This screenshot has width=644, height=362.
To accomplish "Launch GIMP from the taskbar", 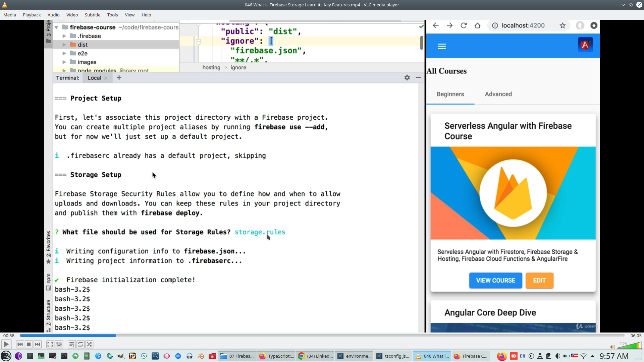I will [121, 356].
